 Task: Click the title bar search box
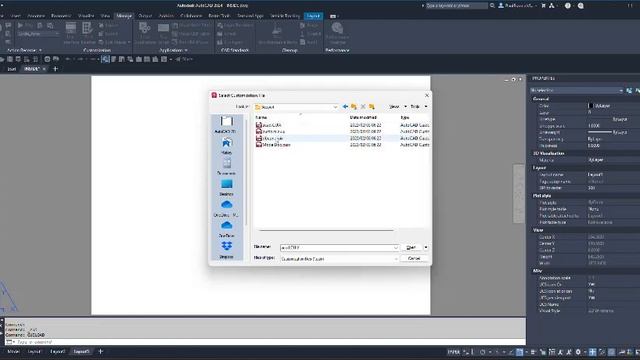456,6
